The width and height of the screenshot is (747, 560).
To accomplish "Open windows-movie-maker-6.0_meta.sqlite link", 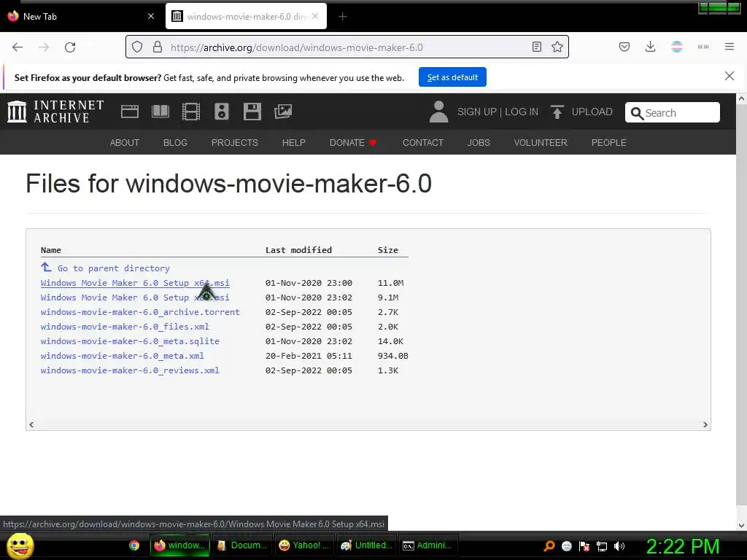I will tap(130, 341).
